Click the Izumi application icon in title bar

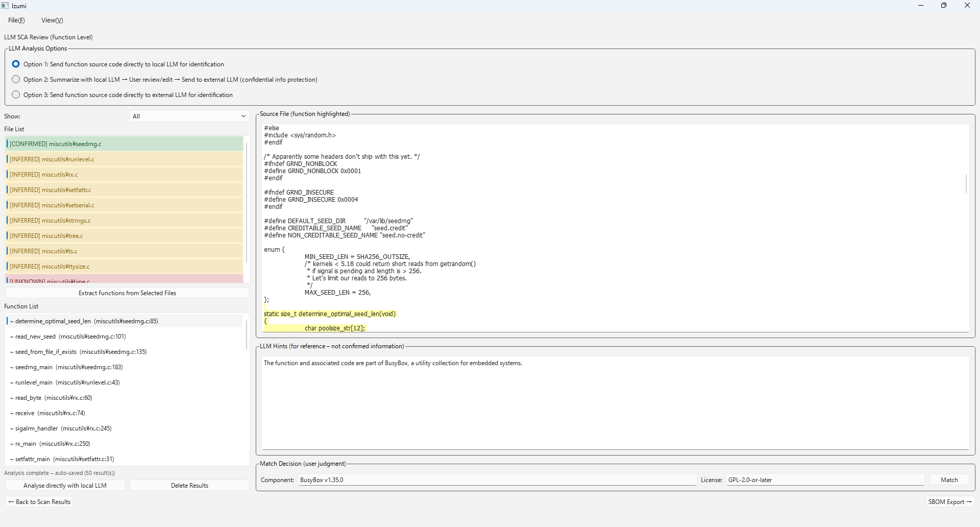coord(6,6)
